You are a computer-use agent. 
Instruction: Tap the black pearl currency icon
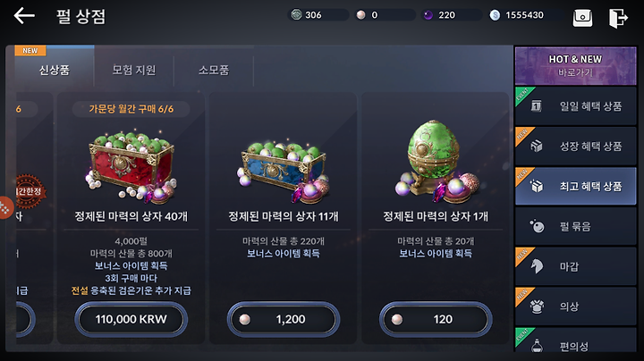pos(428,15)
